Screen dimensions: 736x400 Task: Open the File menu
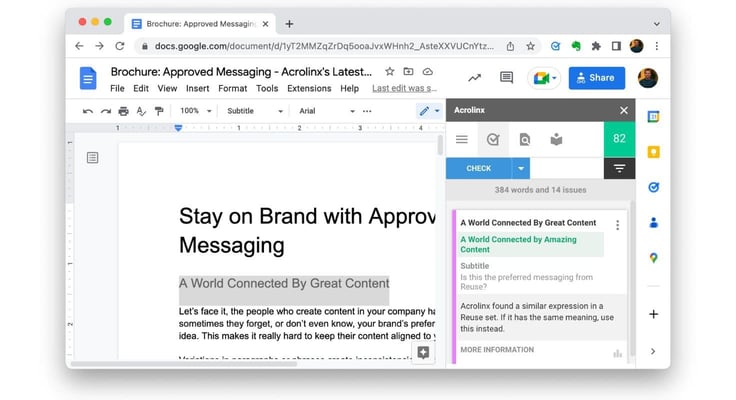click(x=117, y=88)
